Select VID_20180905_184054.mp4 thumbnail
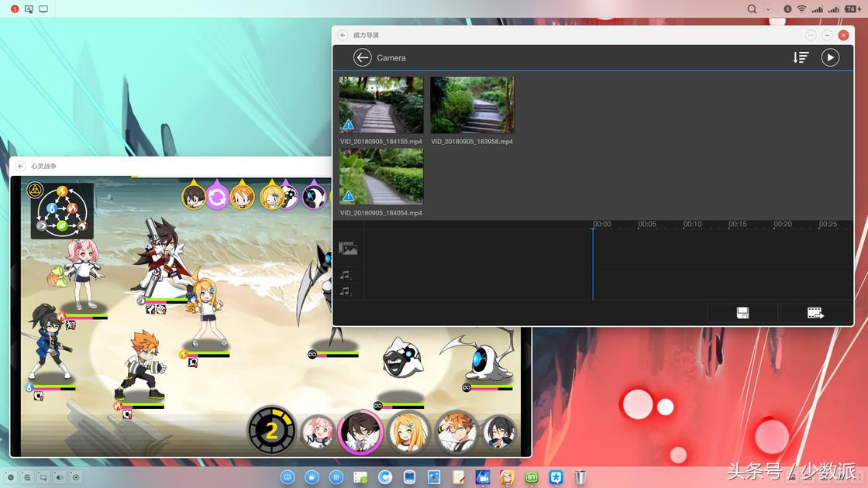Screen dimensions: 868x488 [381, 176]
